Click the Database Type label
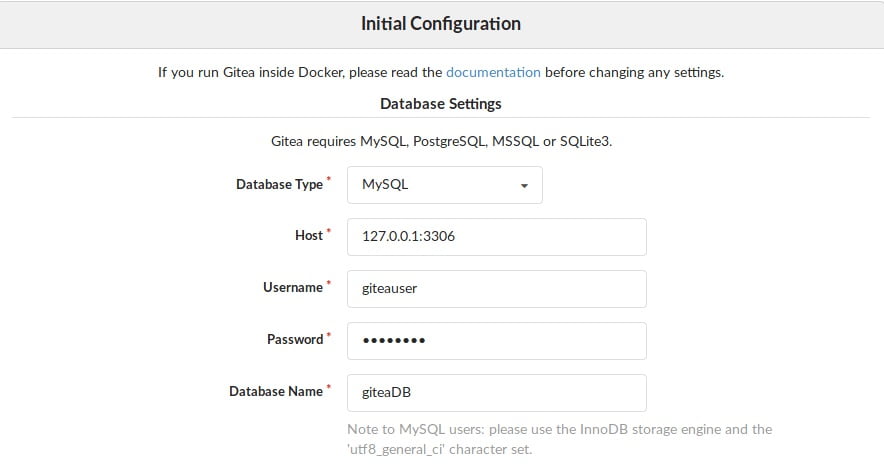 (279, 184)
